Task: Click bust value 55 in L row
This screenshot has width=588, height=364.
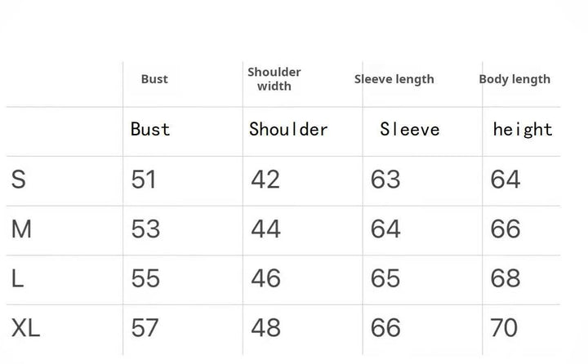Action: (145, 278)
